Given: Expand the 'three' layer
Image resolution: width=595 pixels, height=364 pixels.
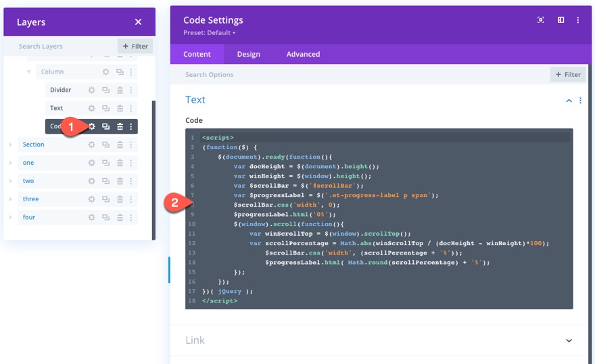Looking at the screenshot, I should 11,199.
